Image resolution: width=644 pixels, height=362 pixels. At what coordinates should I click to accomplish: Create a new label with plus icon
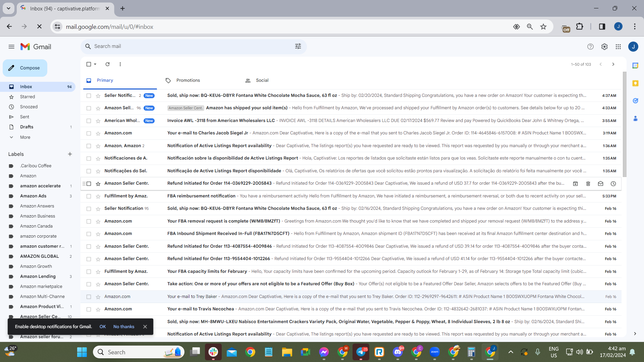point(70,154)
